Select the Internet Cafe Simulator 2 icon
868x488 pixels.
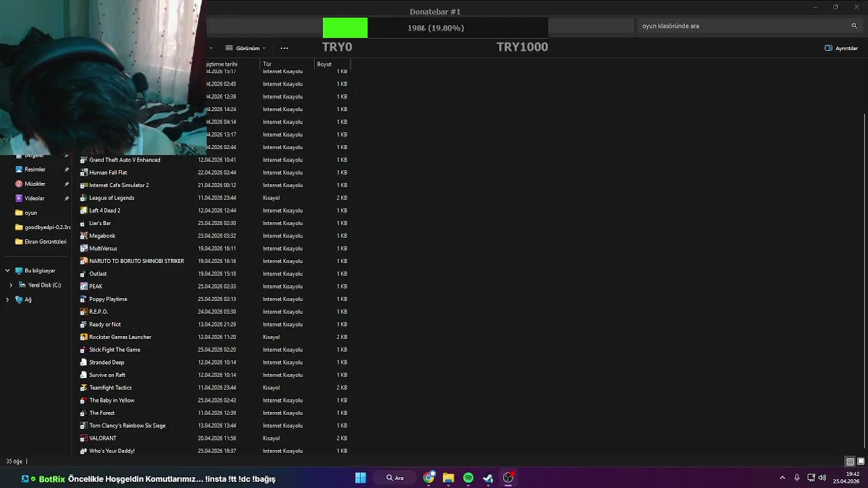84,185
